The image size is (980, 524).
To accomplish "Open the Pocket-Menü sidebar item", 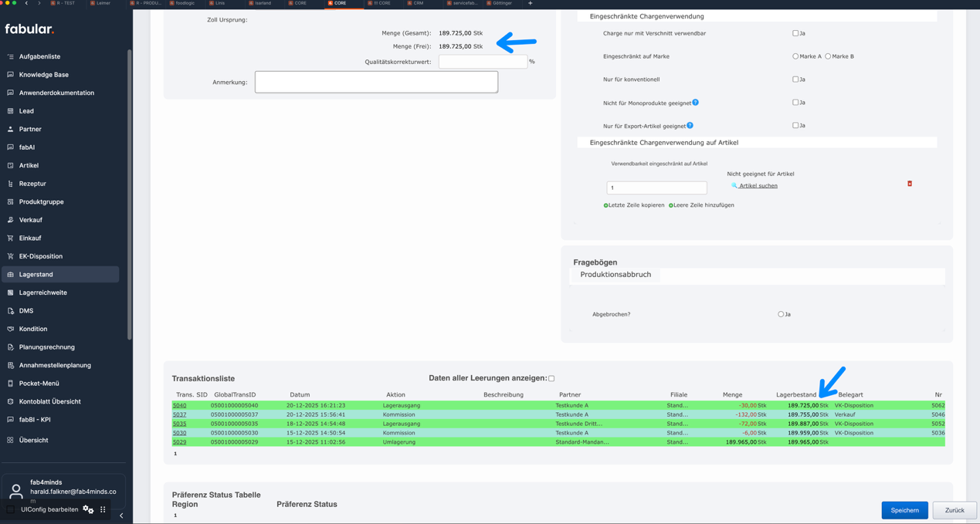I will pyautogui.click(x=40, y=383).
